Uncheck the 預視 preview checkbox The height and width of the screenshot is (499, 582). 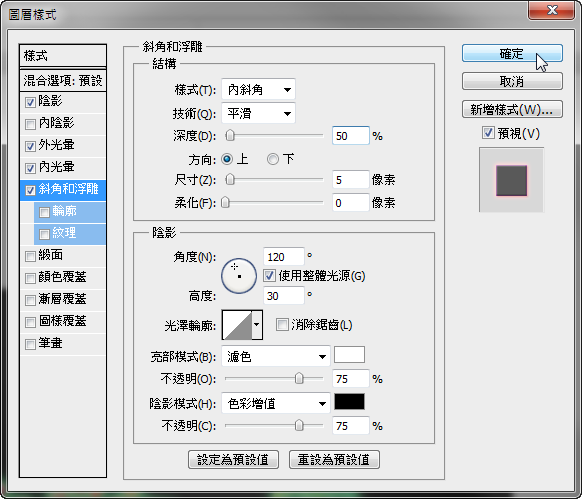coord(488,133)
